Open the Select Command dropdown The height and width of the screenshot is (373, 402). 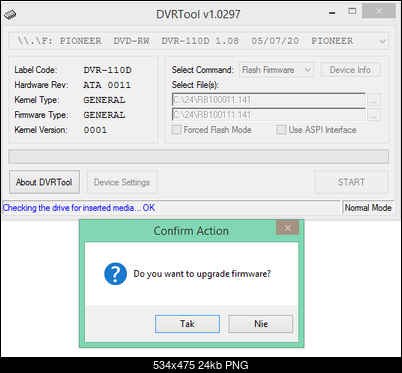[276, 70]
